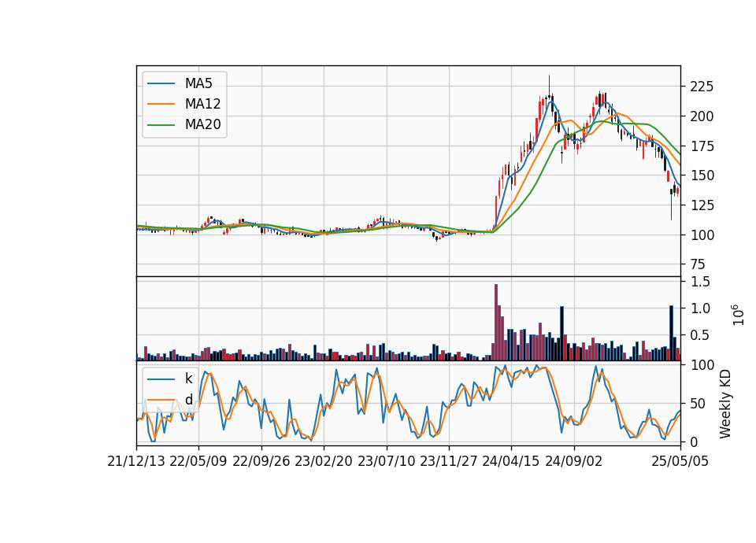Click the 24/04/15 date axis label
The width and height of the screenshot is (756, 543).
coord(510,461)
